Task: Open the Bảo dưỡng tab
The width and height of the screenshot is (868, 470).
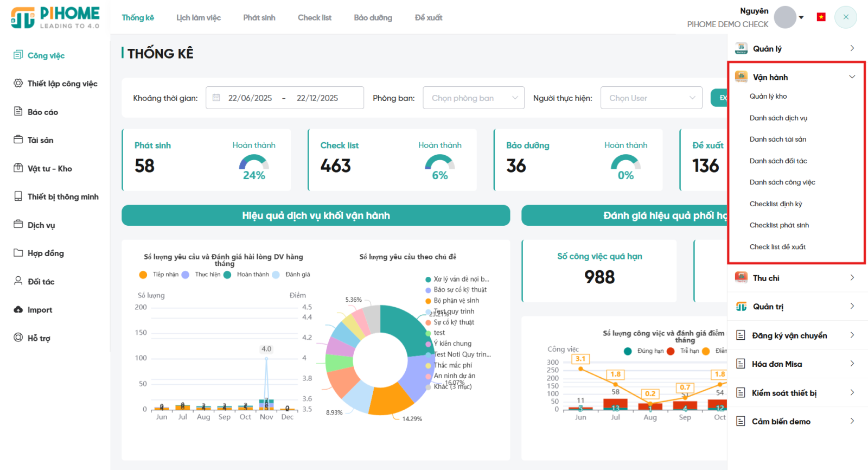Action: click(x=373, y=17)
